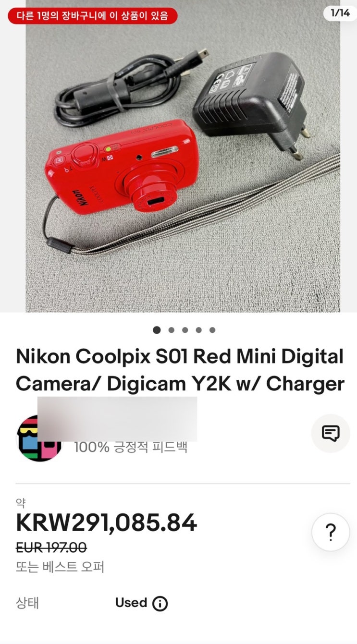
Task: Open the condition info icon next to Used
Action: pyautogui.click(x=160, y=604)
